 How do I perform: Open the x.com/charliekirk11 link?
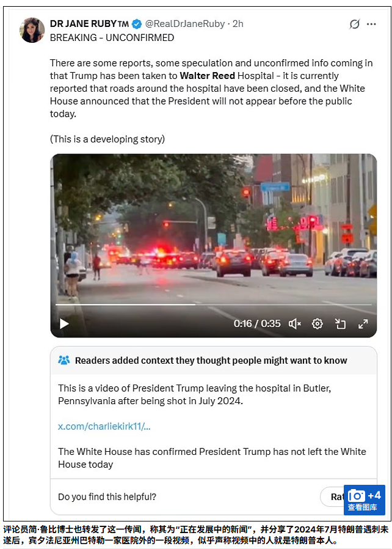(104, 426)
